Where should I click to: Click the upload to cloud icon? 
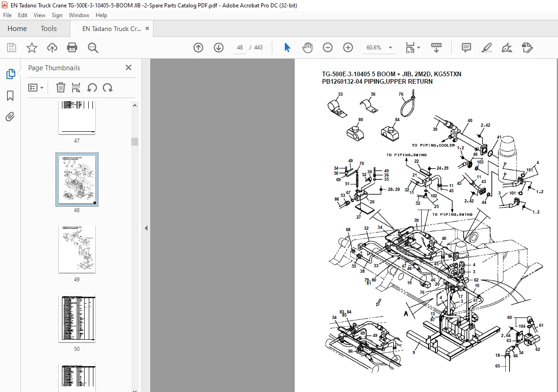pos(52,48)
